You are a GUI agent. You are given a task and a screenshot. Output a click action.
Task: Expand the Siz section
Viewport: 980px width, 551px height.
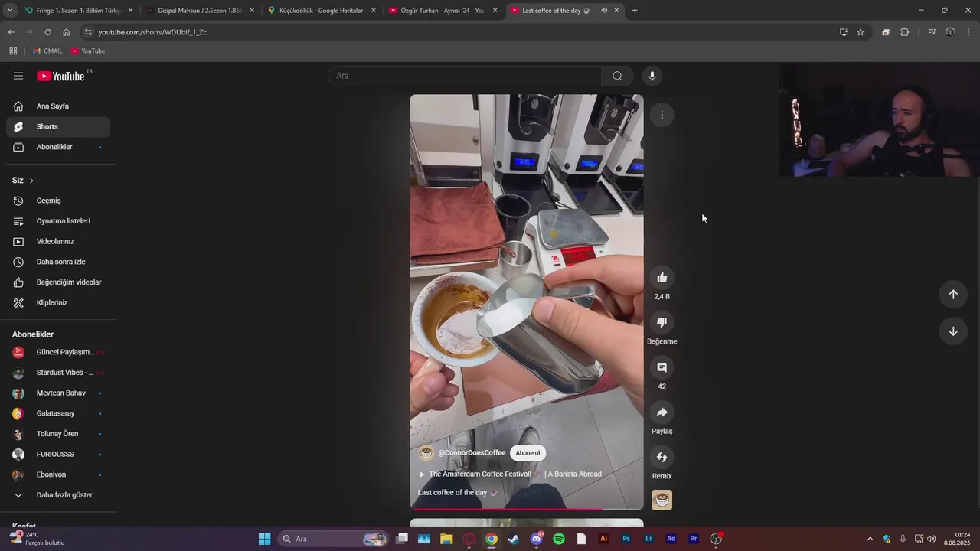pyautogui.click(x=23, y=181)
